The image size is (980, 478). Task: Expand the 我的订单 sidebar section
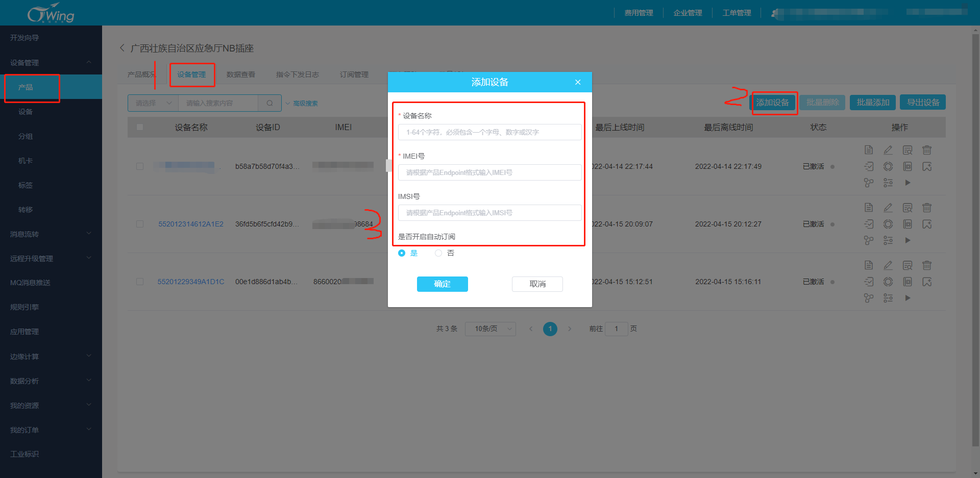click(x=51, y=430)
